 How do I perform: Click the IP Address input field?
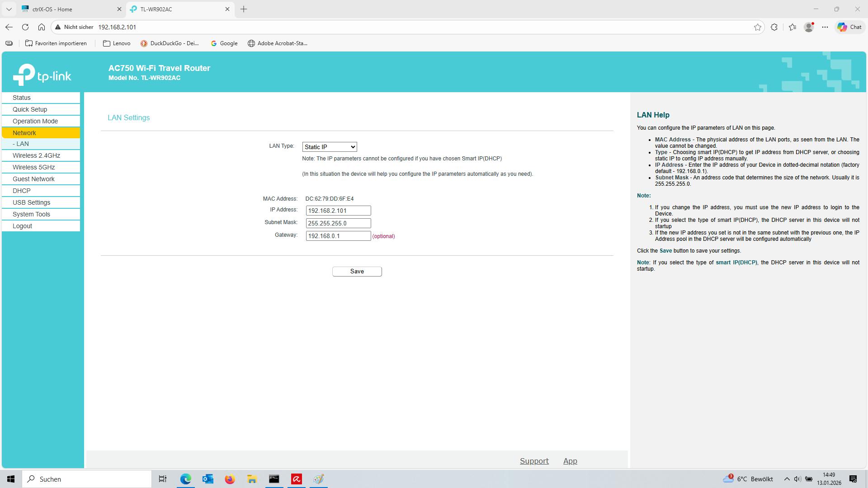[x=338, y=211]
